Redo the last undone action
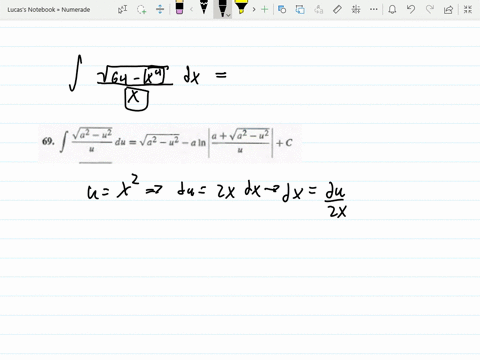 tap(430, 9)
